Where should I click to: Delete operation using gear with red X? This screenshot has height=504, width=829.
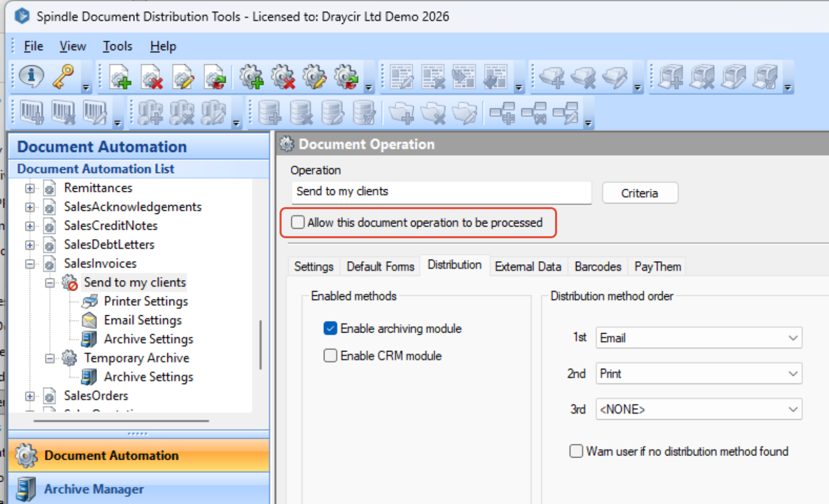(283, 77)
